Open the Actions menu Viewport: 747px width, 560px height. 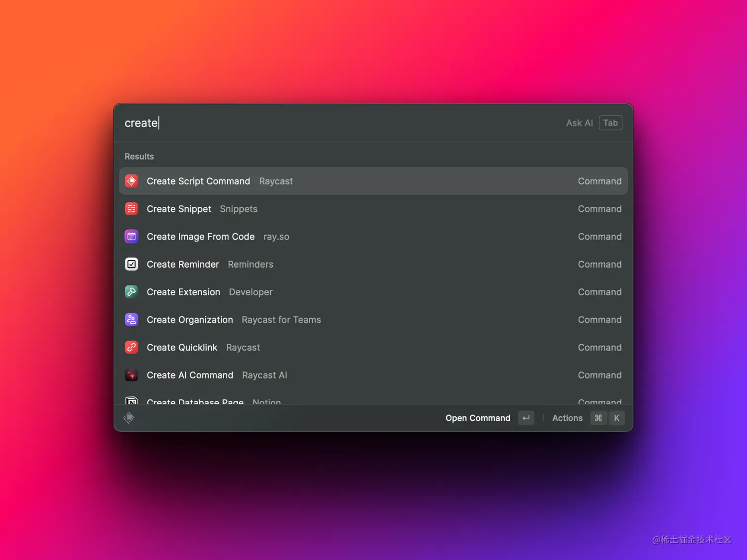click(x=567, y=418)
